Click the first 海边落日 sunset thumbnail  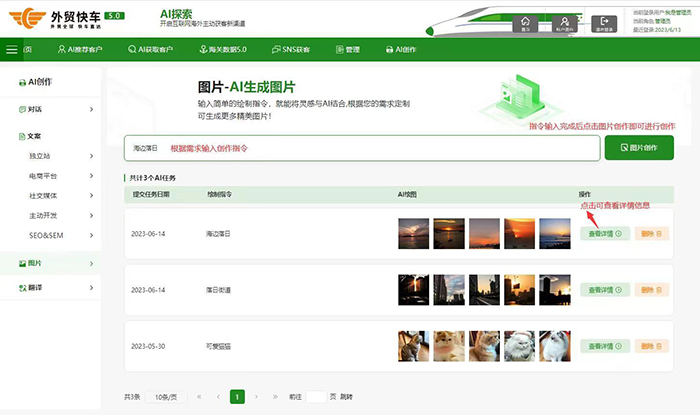pos(412,234)
